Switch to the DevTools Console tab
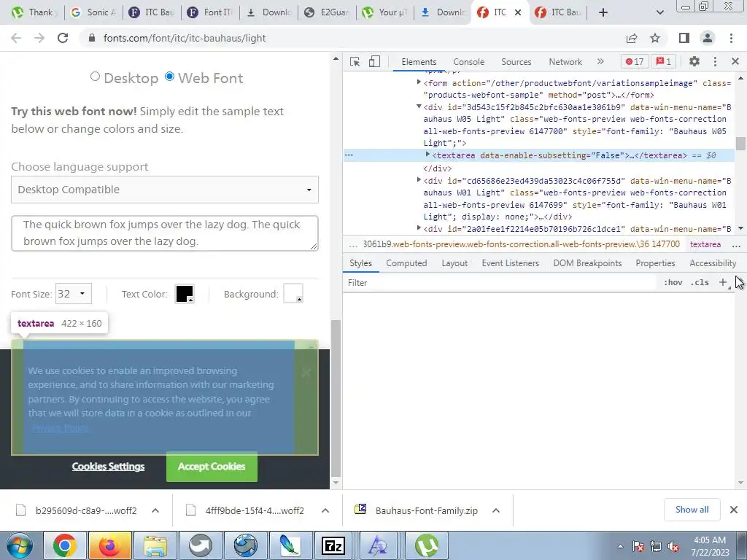The width and height of the screenshot is (747, 560). point(469,62)
